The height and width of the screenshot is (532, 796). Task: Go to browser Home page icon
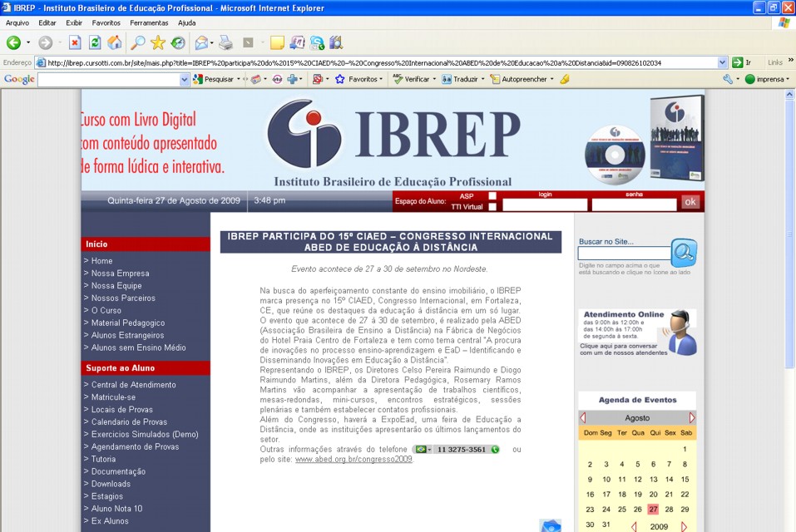[x=115, y=43]
